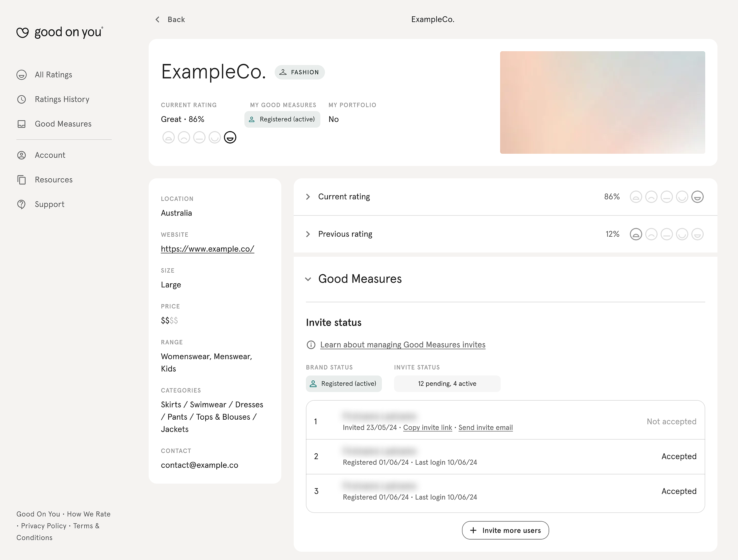Viewport: 738px width, 560px height.
Task: Open Ratings History in the sidebar
Action: tap(62, 99)
